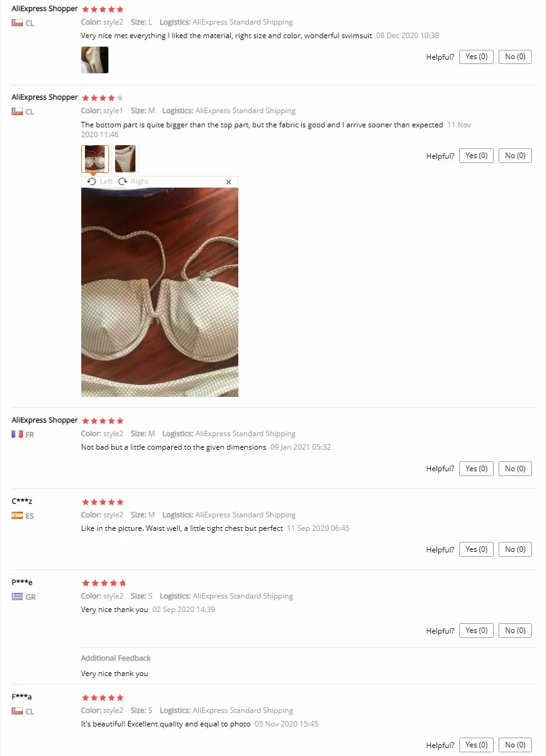The height and width of the screenshot is (756, 546).
Task: Vote No on the FR given dimensions review
Action: 515,469
